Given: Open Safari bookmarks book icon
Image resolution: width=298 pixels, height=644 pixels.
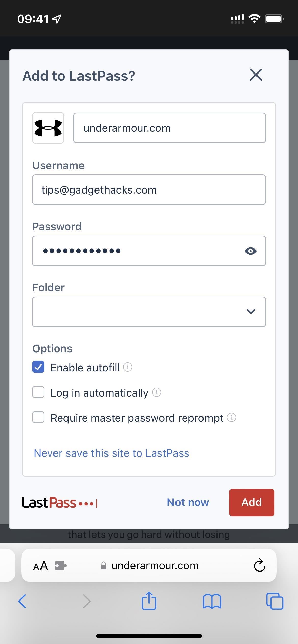Looking at the screenshot, I should 212,601.
